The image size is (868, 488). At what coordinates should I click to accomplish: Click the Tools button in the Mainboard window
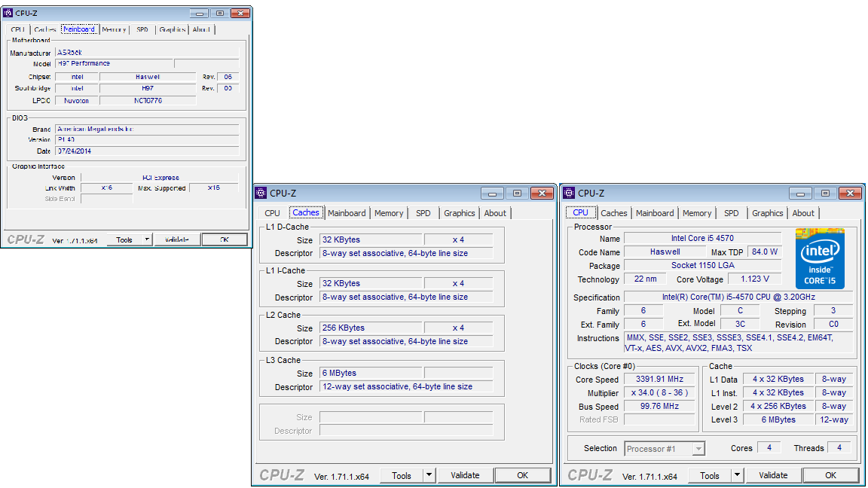pyautogui.click(x=124, y=239)
